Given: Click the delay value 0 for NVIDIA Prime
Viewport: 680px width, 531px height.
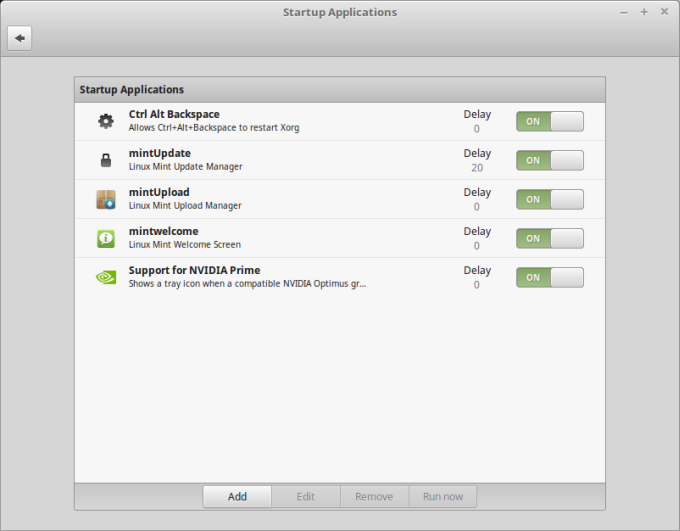Looking at the screenshot, I should 477,285.
